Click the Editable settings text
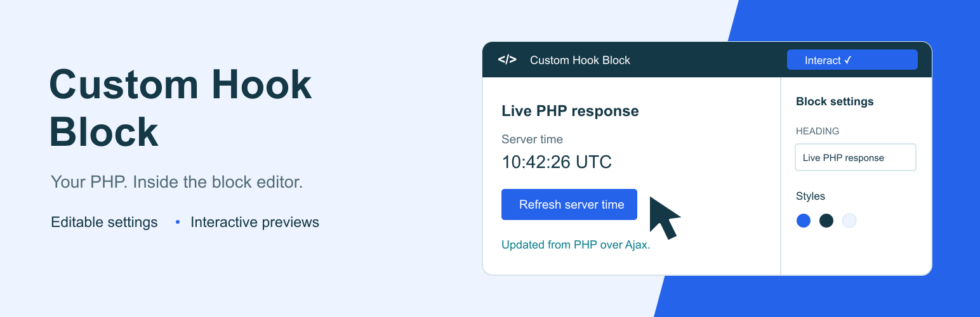This screenshot has width=980, height=317. point(104,223)
